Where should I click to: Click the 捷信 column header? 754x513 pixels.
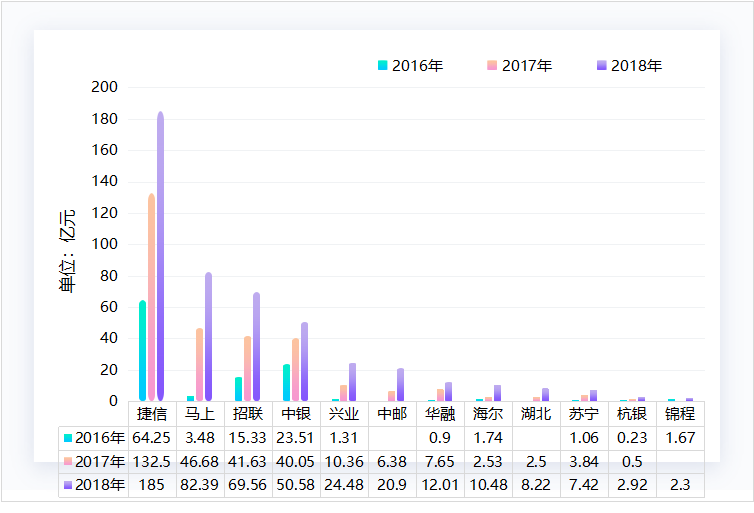[152, 413]
